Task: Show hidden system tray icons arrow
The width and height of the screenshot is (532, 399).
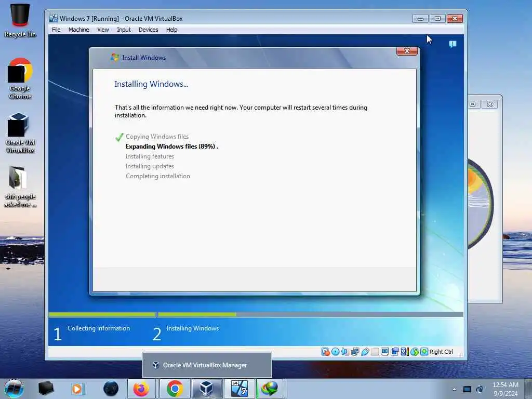Action: pos(454,390)
